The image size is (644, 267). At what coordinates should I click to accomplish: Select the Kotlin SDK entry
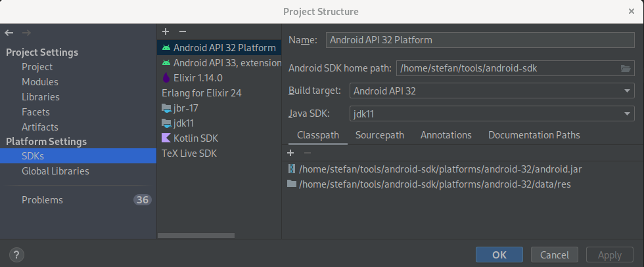(195, 138)
